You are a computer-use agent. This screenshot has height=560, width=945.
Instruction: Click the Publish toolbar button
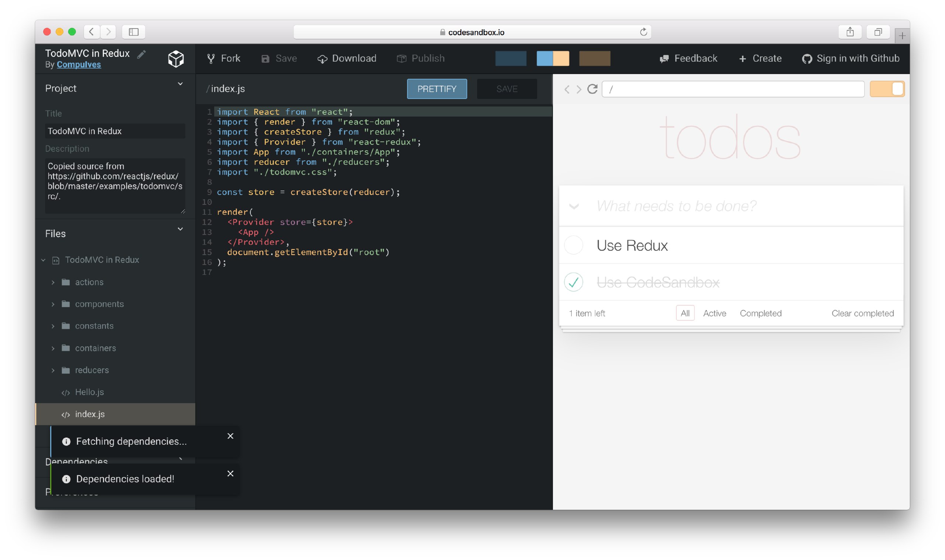[x=420, y=58]
